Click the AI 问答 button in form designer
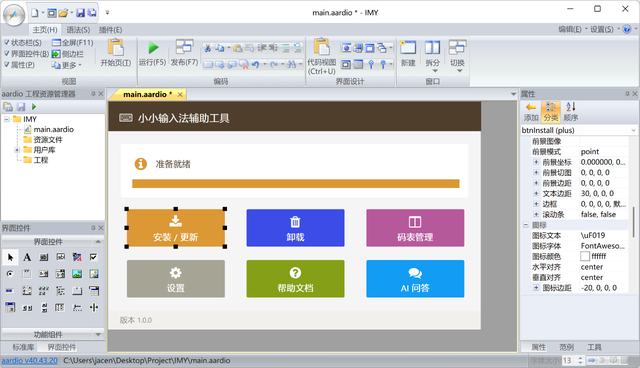 (415, 279)
